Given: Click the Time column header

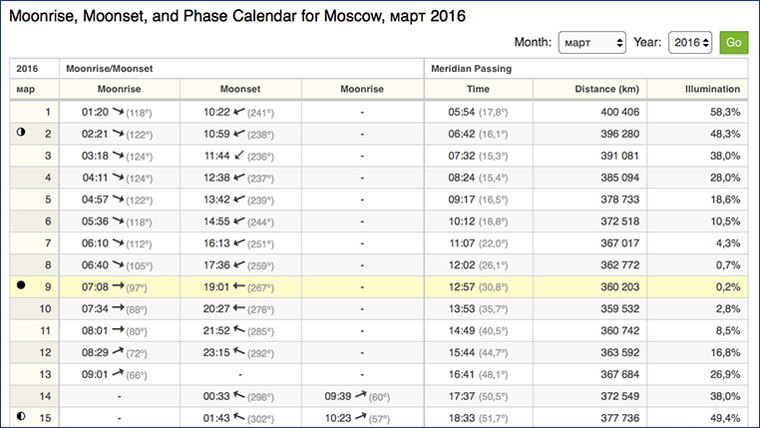Looking at the screenshot, I should point(477,89).
